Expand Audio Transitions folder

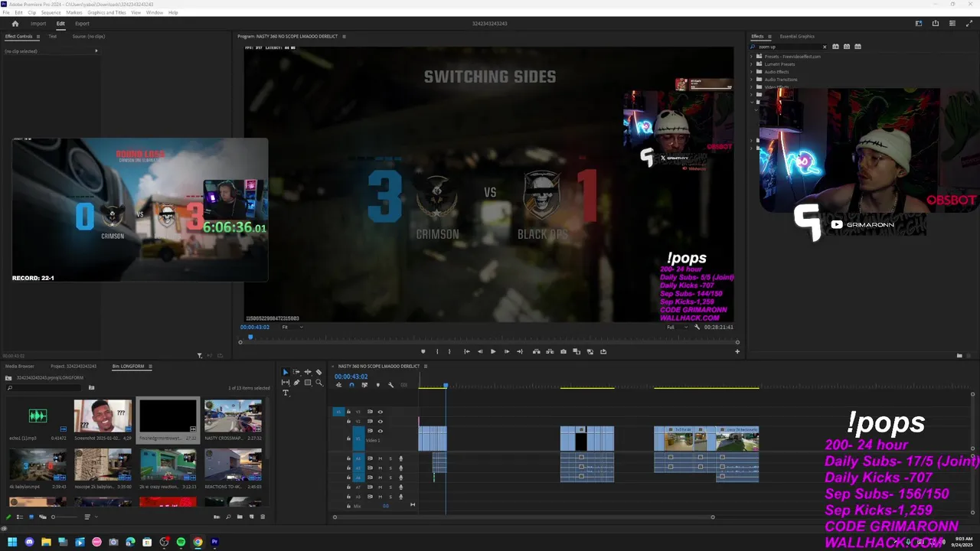tap(752, 80)
